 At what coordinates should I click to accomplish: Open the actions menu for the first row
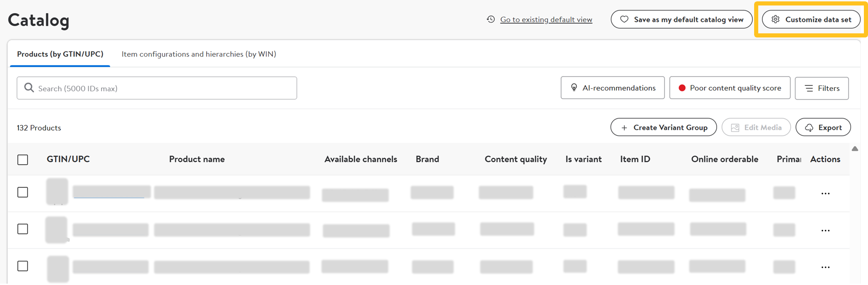coord(825,194)
